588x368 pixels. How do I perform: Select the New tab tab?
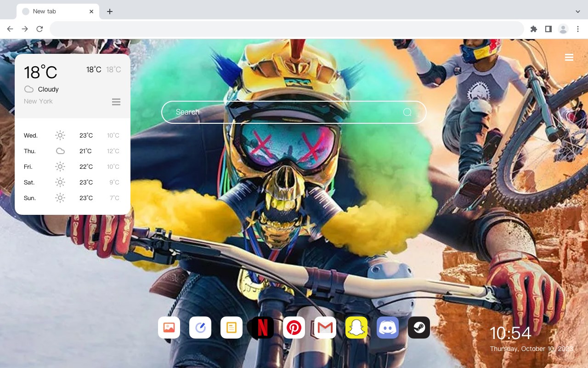coord(58,11)
